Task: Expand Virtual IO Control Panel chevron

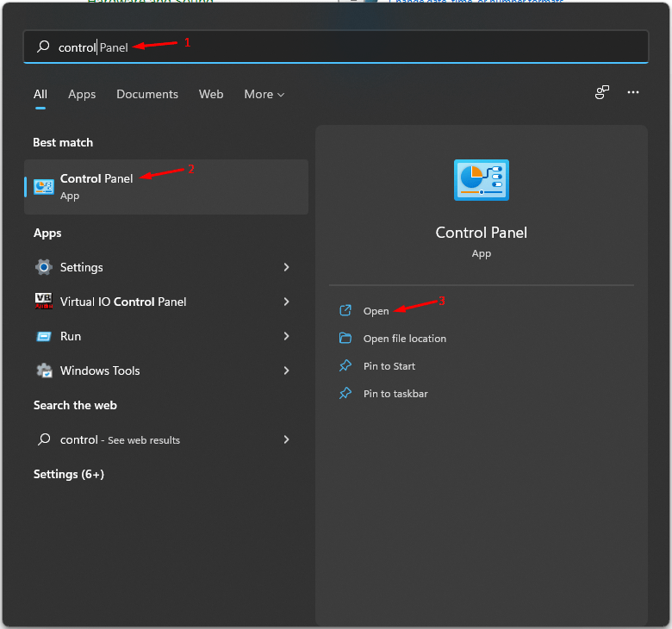Action: pos(286,302)
